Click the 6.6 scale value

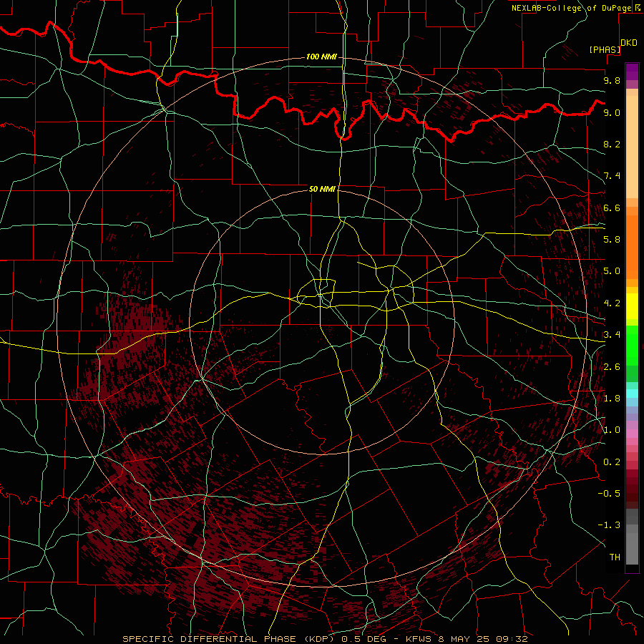pyautogui.click(x=612, y=208)
